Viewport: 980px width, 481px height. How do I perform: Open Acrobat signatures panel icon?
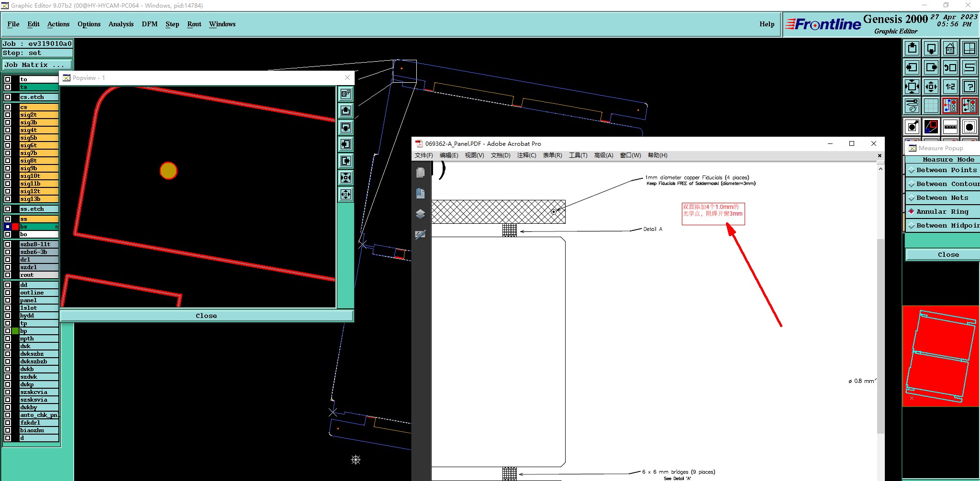[x=421, y=234]
